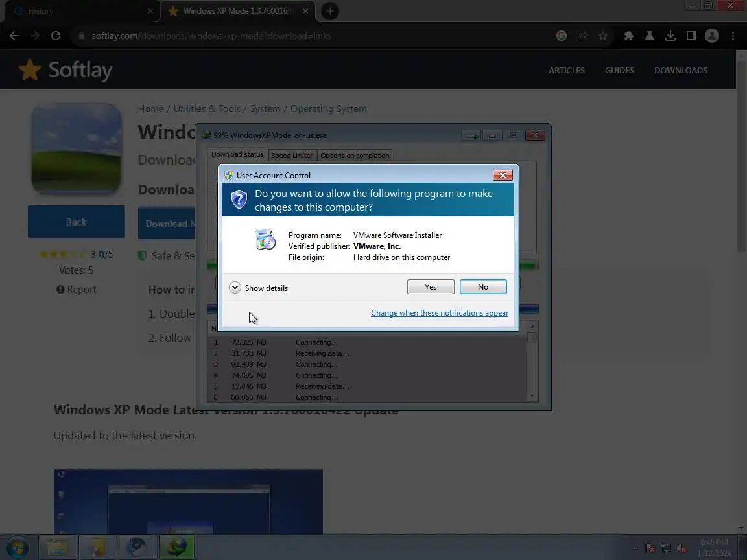Image resolution: width=747 pixels, height=560 pixels.
Task: Select connection row 74.885 MB
Action: (367, 375)
